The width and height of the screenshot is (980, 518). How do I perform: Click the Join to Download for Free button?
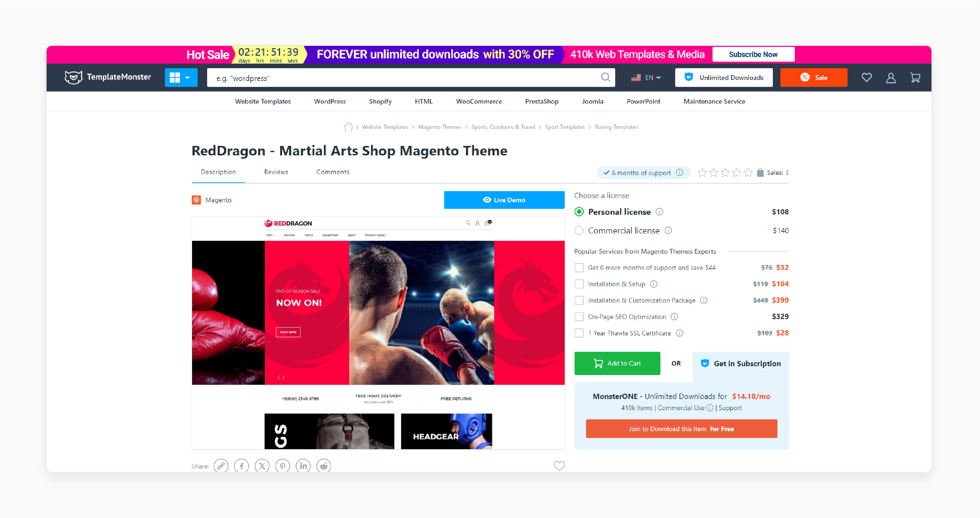point(681,428)
